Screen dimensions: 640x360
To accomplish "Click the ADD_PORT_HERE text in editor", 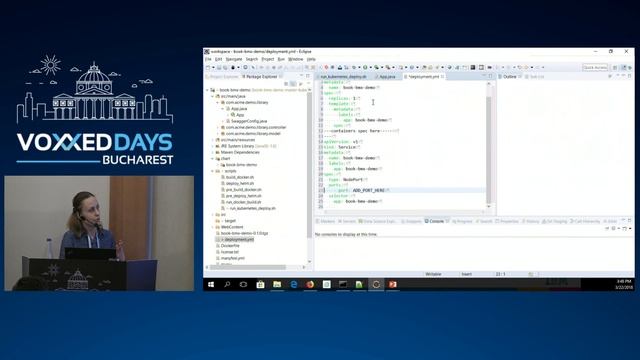I will click(369, 191).
